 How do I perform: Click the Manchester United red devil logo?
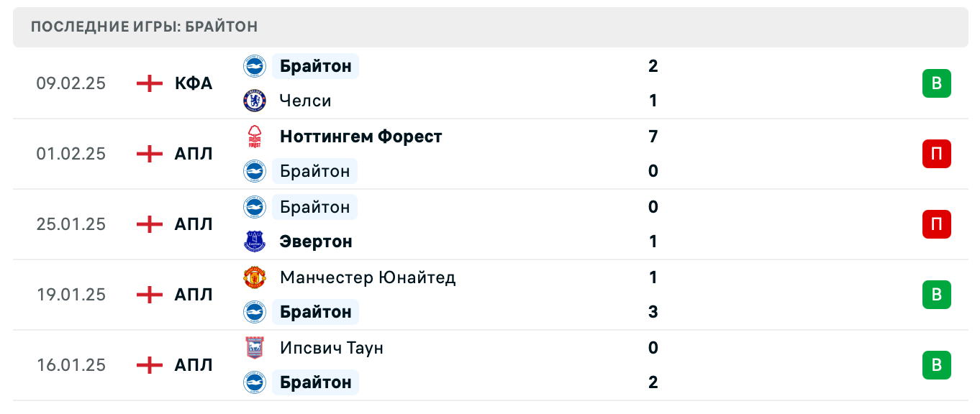[x=254, y=277]
